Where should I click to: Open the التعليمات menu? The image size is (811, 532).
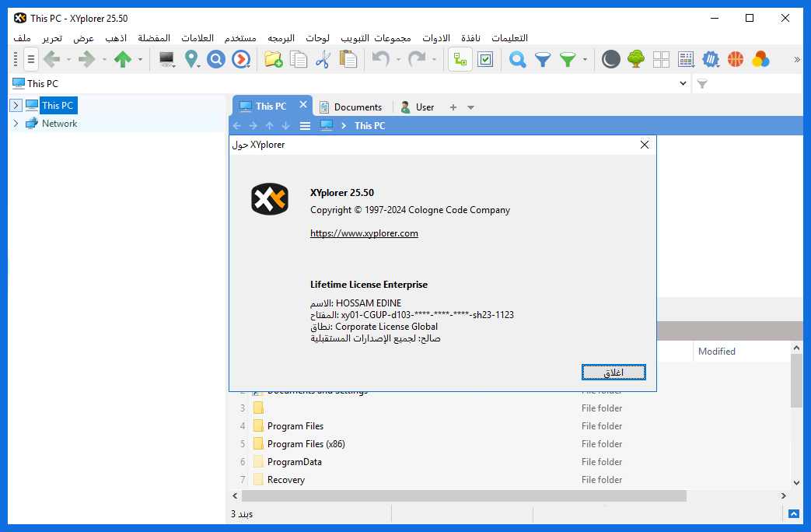click(509, 38)
